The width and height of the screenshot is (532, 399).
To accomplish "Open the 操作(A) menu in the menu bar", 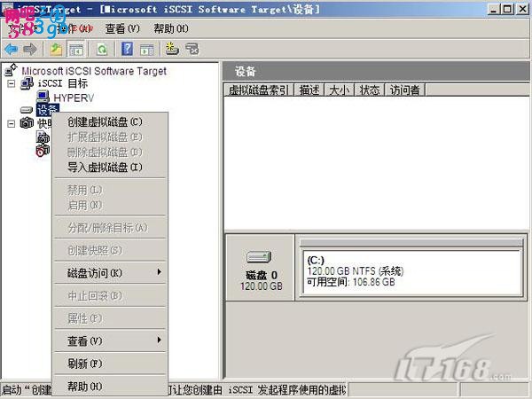I will (x=74, y=29).
